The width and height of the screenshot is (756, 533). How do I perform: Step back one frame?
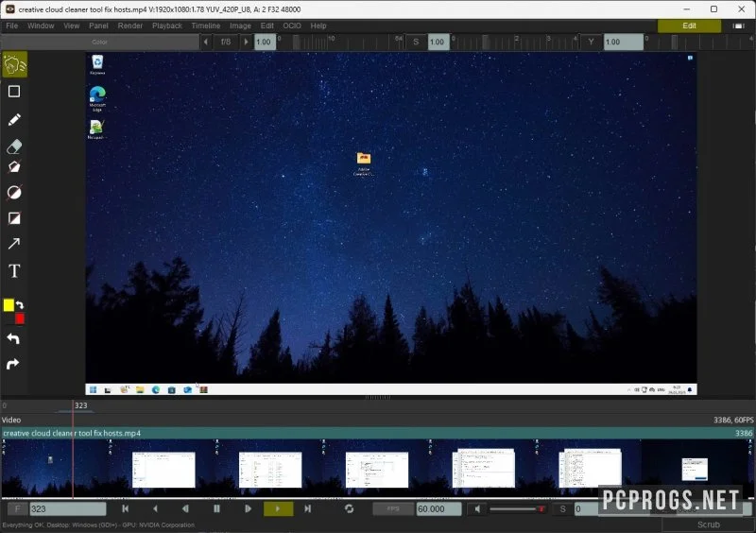185,508
